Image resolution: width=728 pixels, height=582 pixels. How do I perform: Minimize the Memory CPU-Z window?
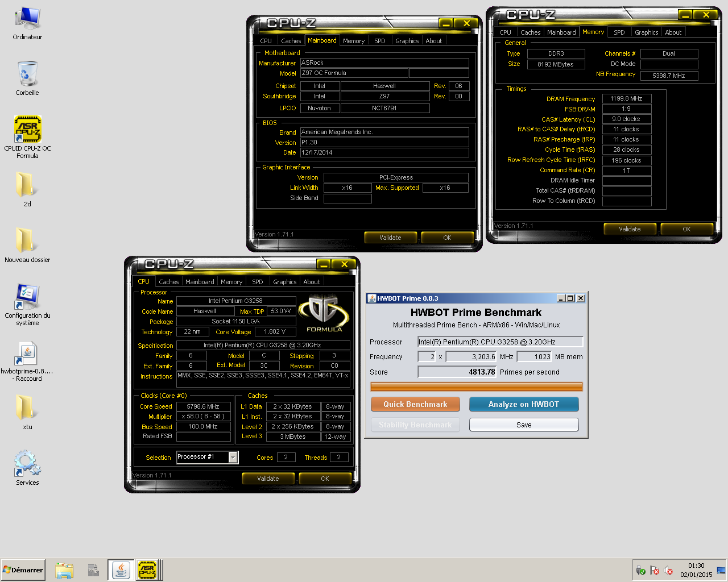(685, 15)
